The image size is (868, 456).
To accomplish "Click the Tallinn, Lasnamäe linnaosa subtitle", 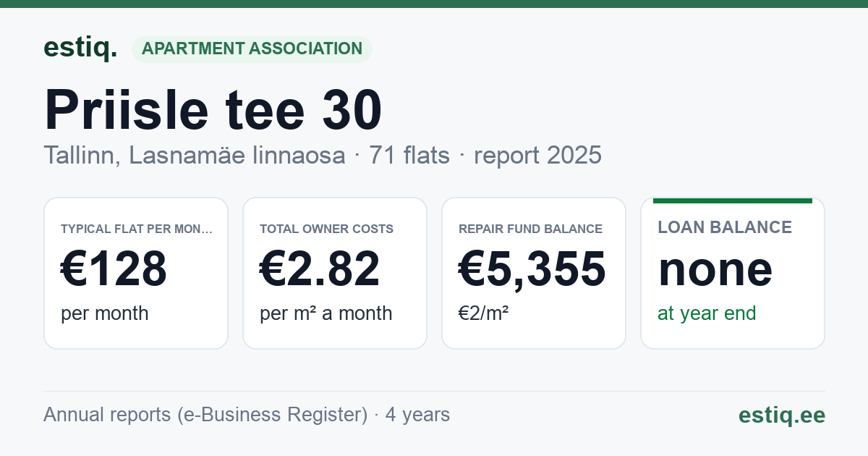I will [195, 155].
